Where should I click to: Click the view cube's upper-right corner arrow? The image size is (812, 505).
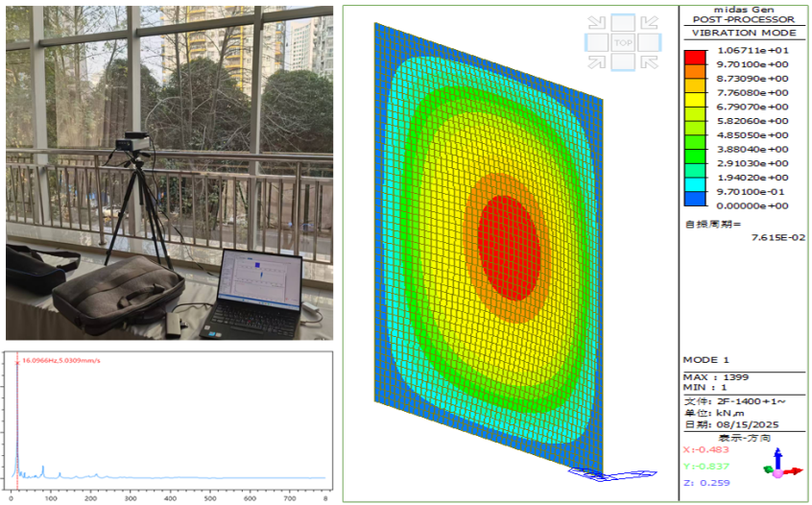(650, 23)
